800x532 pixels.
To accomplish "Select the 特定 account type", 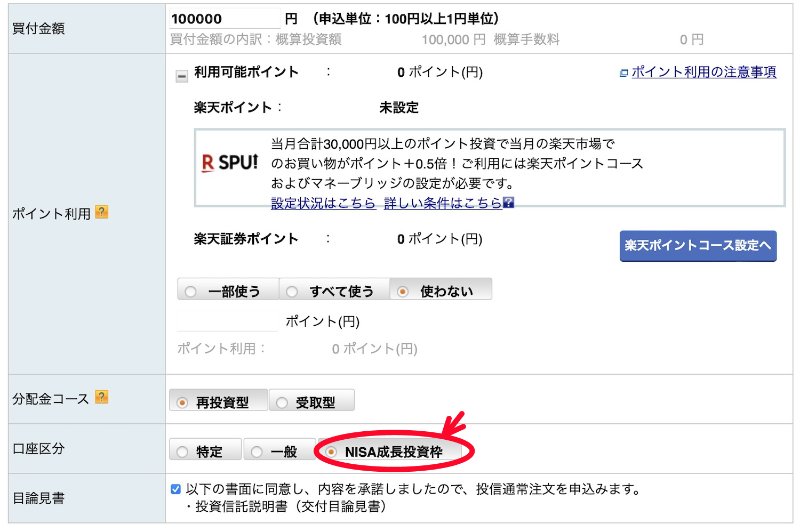I will click(205, 450).
